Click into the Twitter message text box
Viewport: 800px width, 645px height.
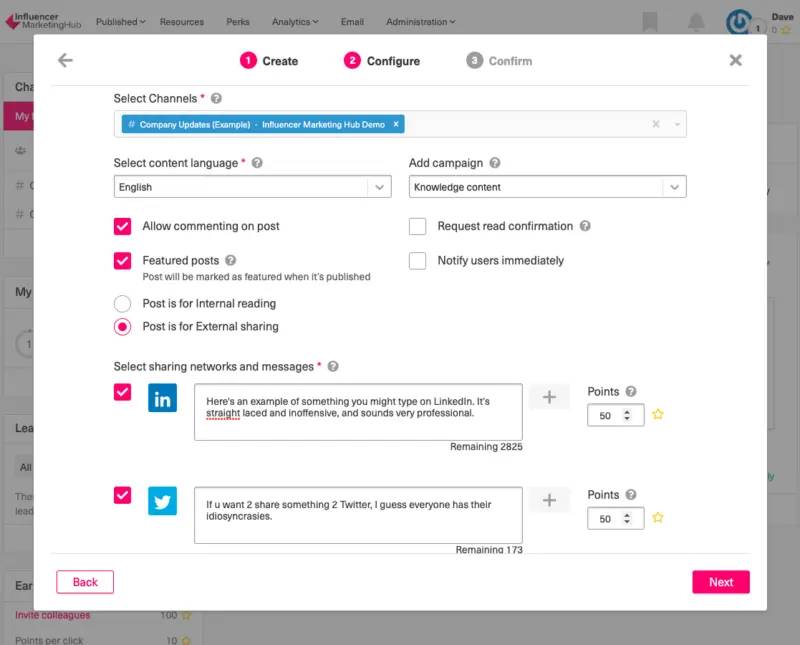tap(358, 515)
